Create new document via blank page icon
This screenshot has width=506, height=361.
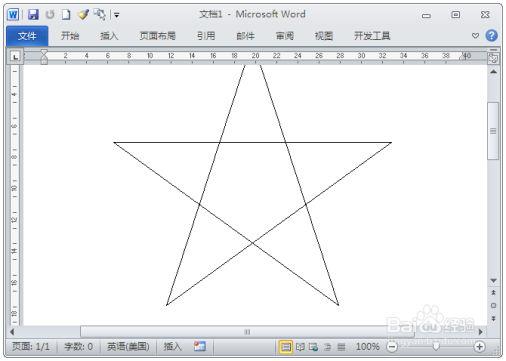tap(66, 14)
